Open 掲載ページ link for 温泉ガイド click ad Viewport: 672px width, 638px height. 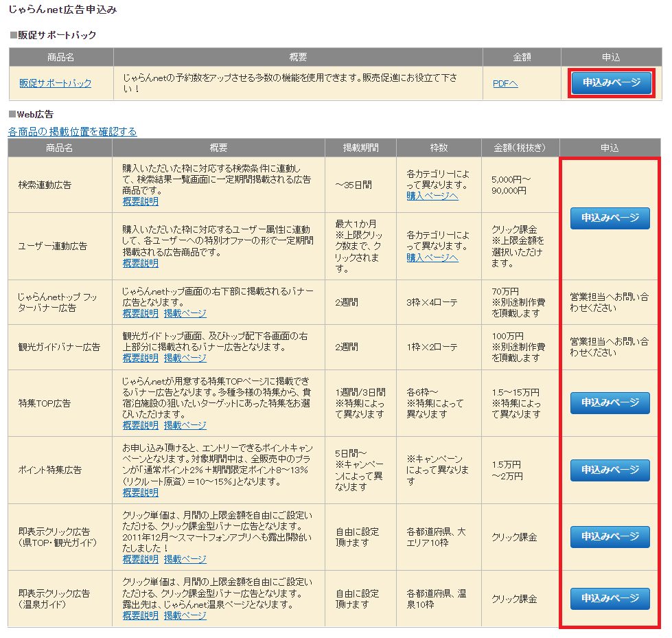coord(185,615)
